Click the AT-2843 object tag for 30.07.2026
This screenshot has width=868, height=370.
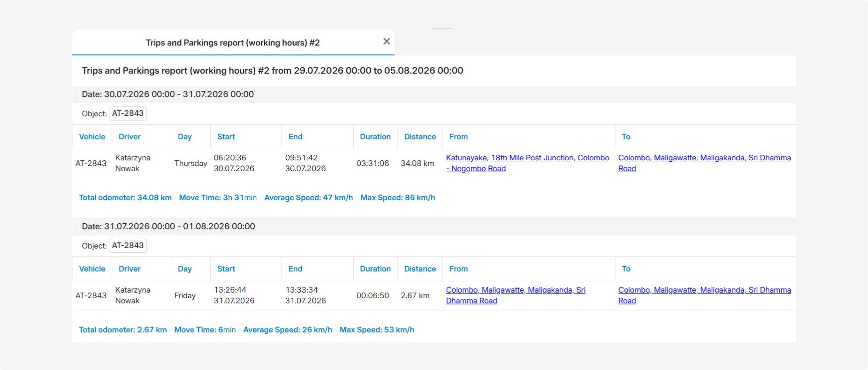(128, 113)
